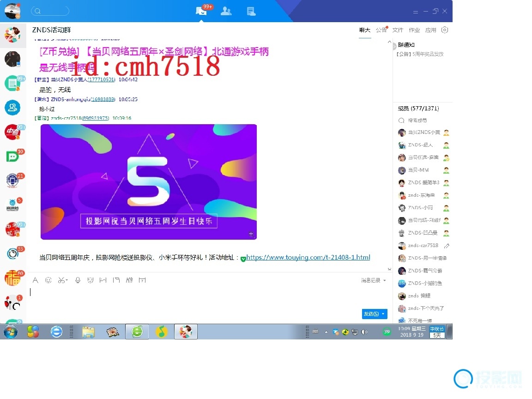Click the plus icon on the banner image
The image size is (532, 399).
click(251, 234)
